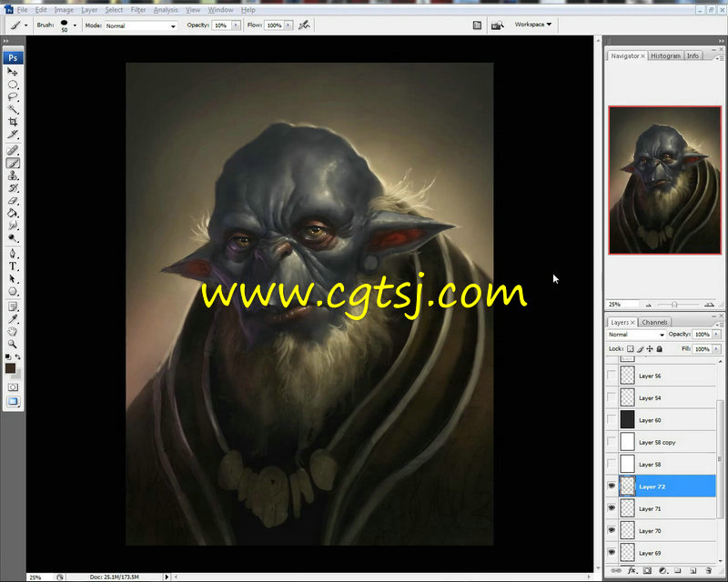Toggle Quick Mask mode
This screenshot has height=582, width=728.
13,387
